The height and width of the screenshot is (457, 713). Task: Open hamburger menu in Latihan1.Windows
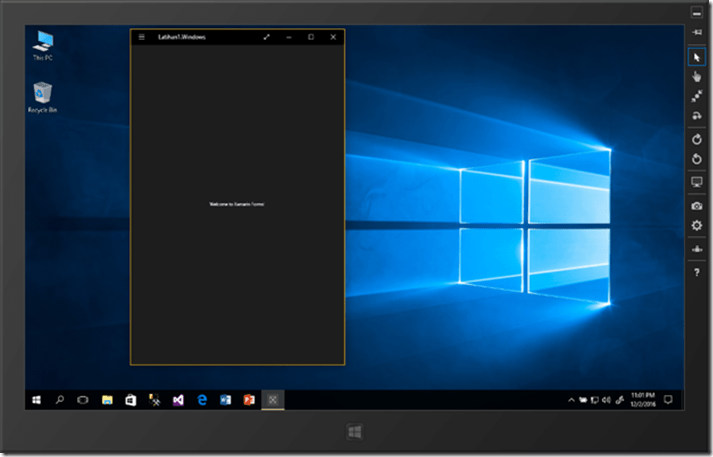(x=141, y=37)
